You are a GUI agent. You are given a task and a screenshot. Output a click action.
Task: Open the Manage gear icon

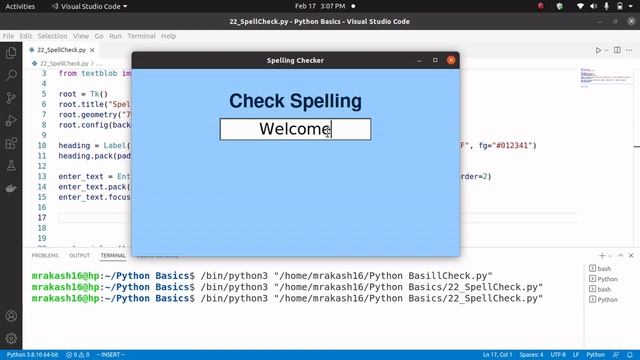[11, 338]
